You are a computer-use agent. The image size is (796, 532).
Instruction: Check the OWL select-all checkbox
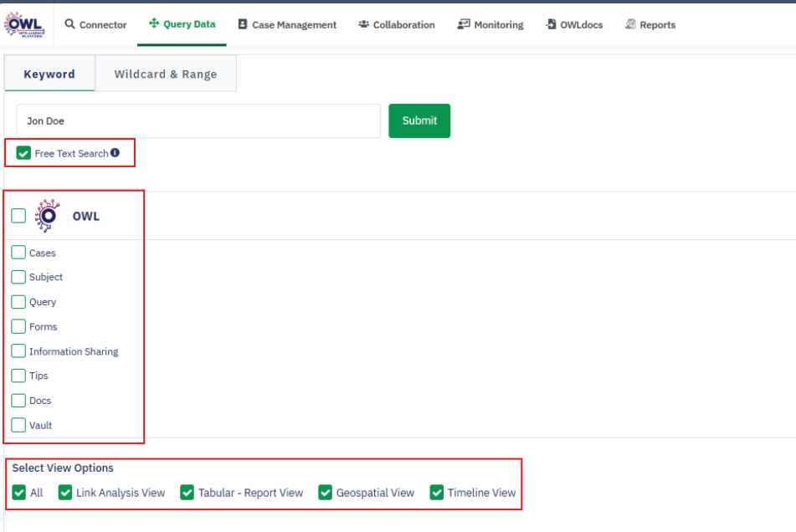click(x=18, y=215)
